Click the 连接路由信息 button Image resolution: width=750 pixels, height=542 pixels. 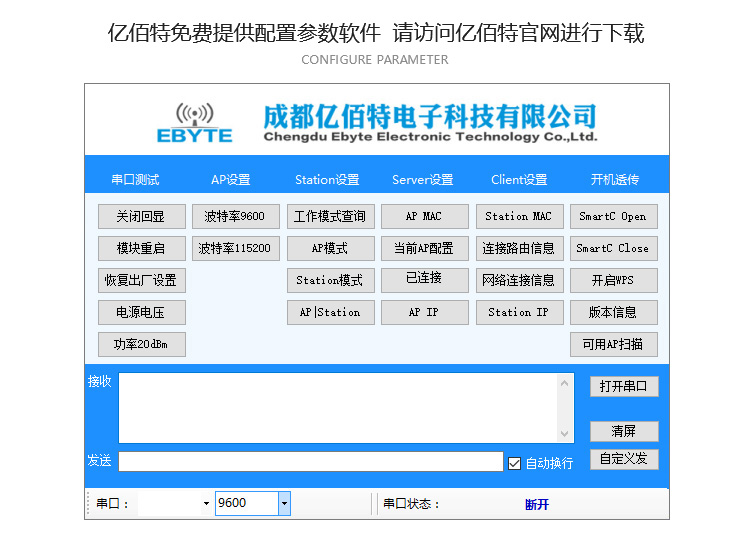[x=519, y=248]
